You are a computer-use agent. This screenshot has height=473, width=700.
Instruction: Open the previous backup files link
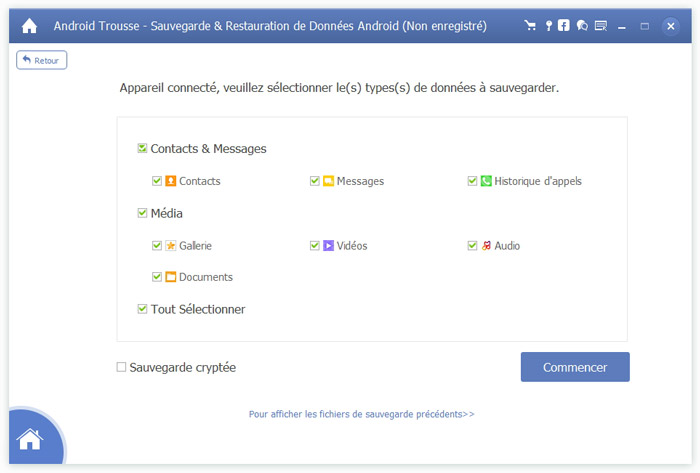(361, 413)
